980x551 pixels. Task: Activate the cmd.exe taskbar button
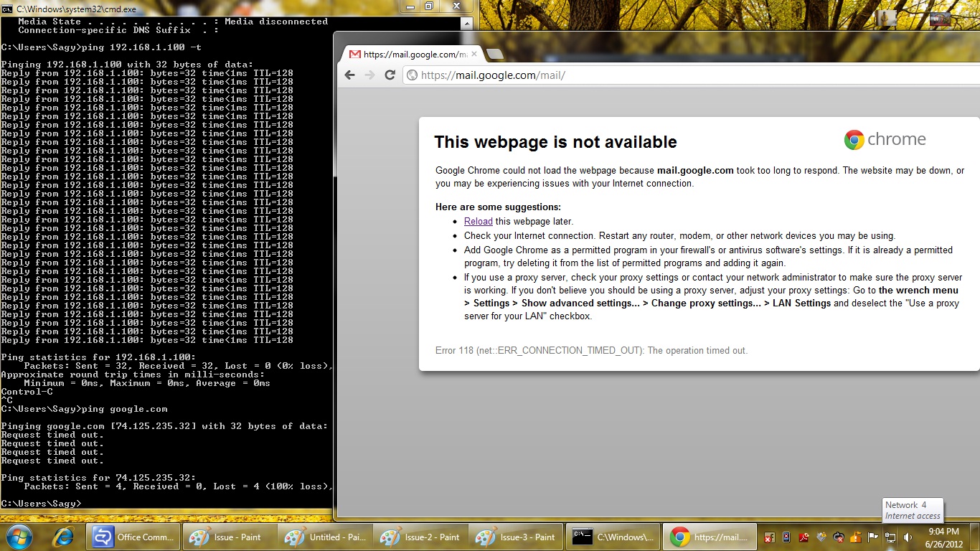point(613,537)
